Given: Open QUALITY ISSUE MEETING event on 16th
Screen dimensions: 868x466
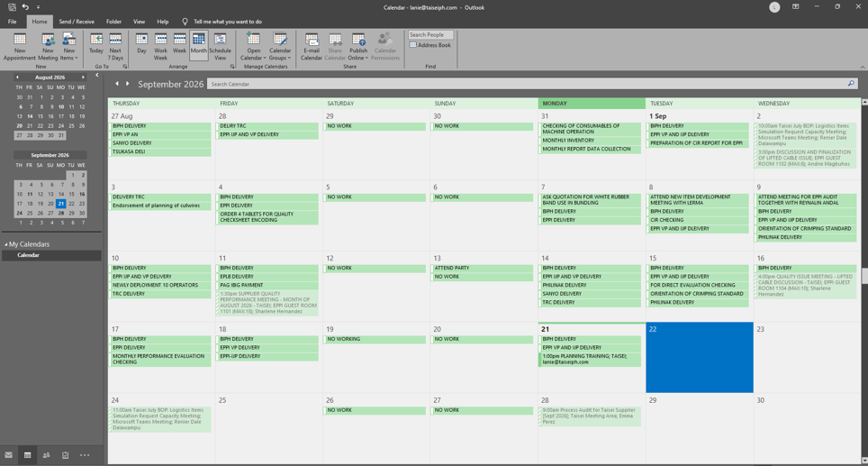Looking at the screenshot, I should tap(806, 286).
